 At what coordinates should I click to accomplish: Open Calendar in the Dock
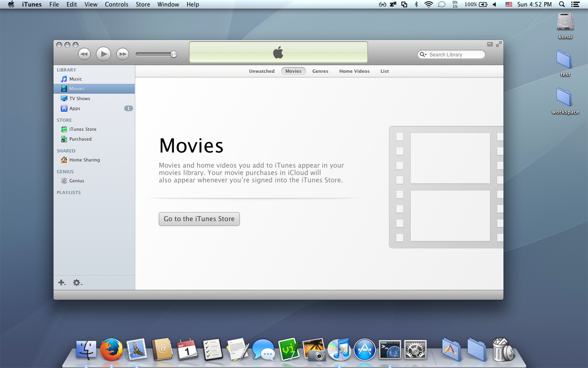click(187, 350)
